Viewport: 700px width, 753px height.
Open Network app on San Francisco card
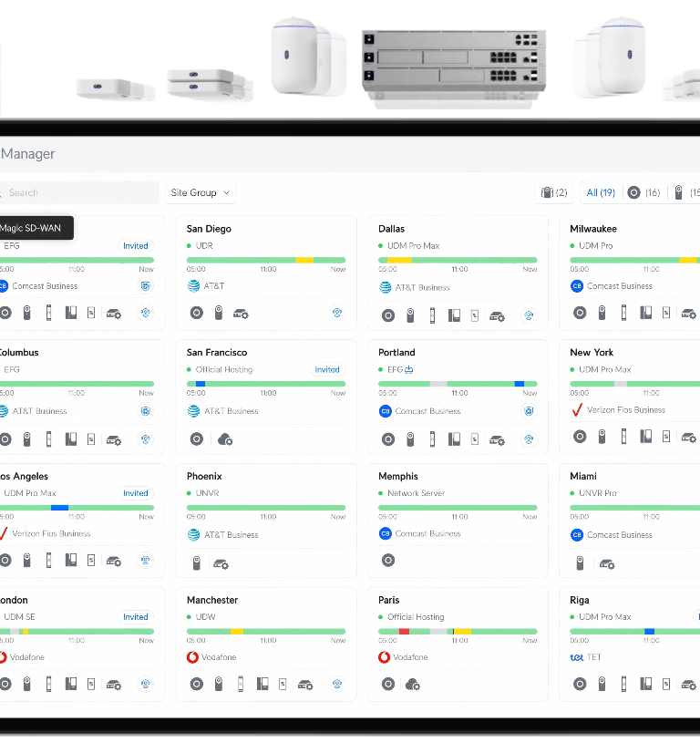click(196, 438)
